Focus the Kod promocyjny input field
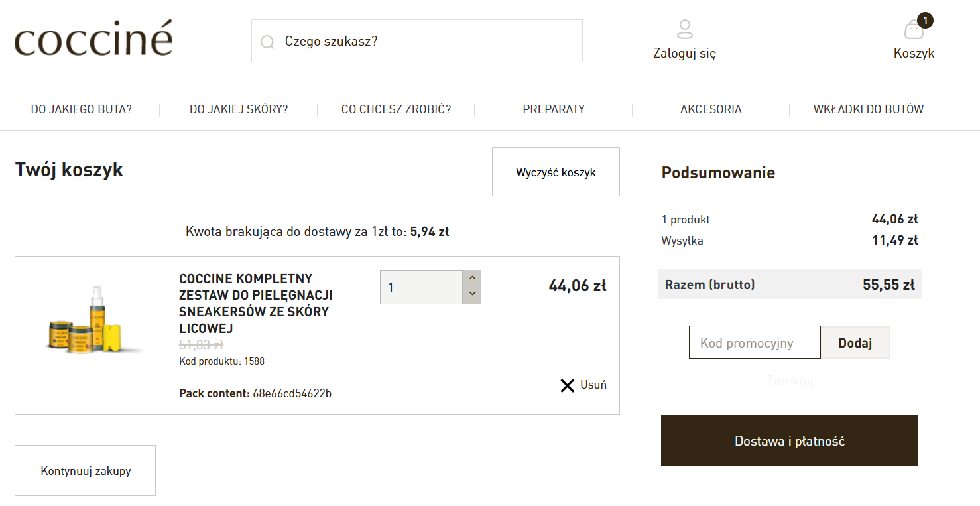Viewport: 980px width, 506px height. click(755, 343)
